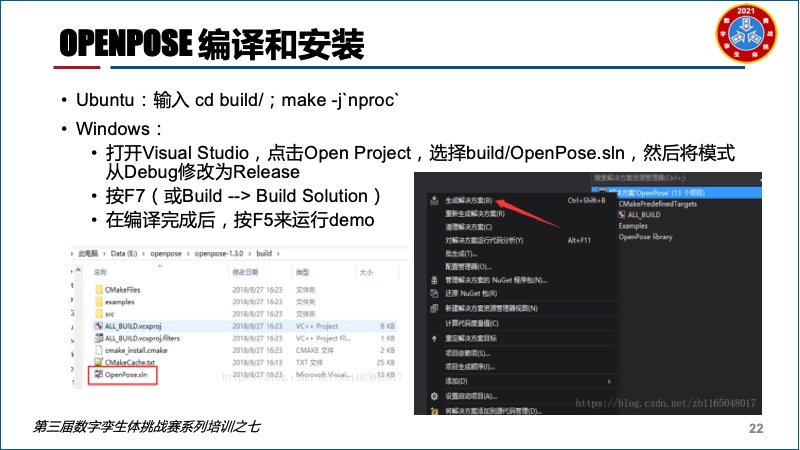This screenshot has height=450, width=800.
Task: Select ALL_BUILD project name in Solution Explorer
Action: (x=644, y=215)
